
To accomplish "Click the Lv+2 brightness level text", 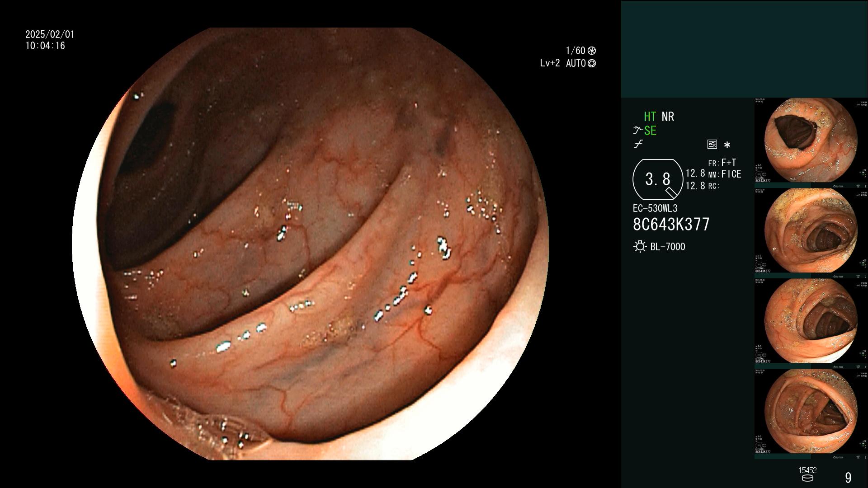I will [x=550, y=63].
